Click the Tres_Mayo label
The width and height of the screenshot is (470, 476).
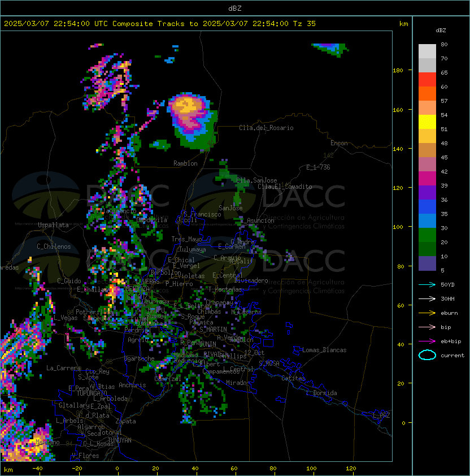coord(186,239)
